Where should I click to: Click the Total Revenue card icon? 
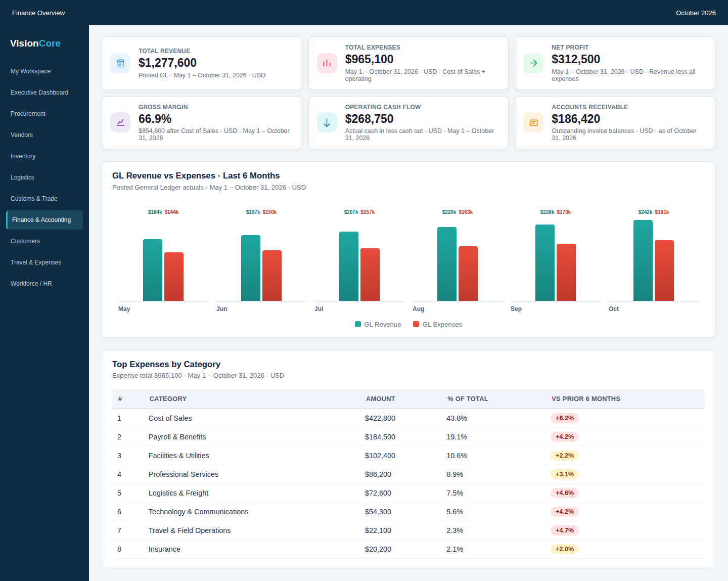click(120, 63)
